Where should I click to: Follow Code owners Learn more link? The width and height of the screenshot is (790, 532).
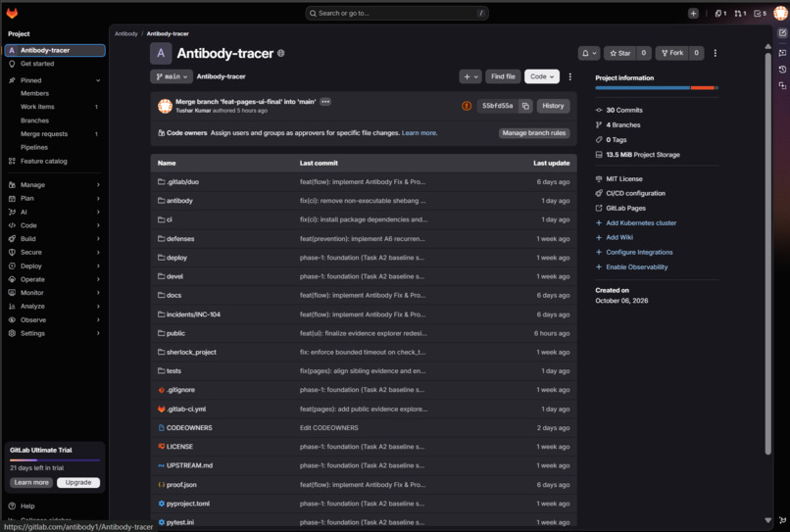420,133
